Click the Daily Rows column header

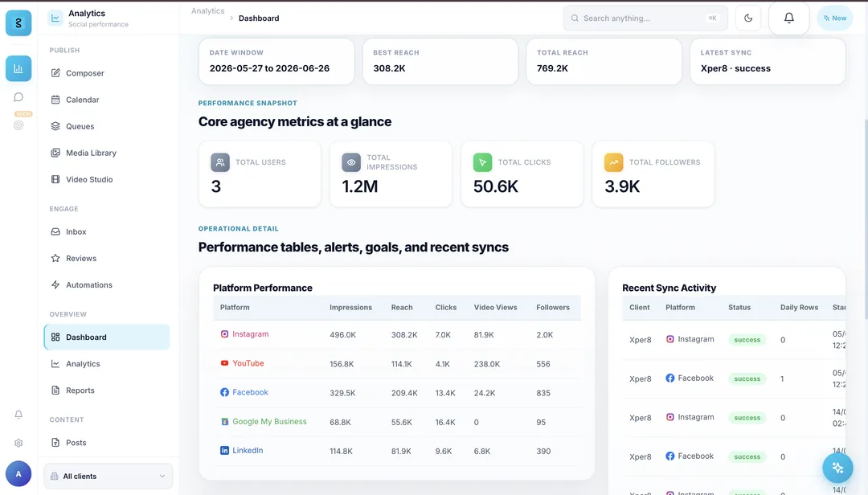tap(800, 307)
